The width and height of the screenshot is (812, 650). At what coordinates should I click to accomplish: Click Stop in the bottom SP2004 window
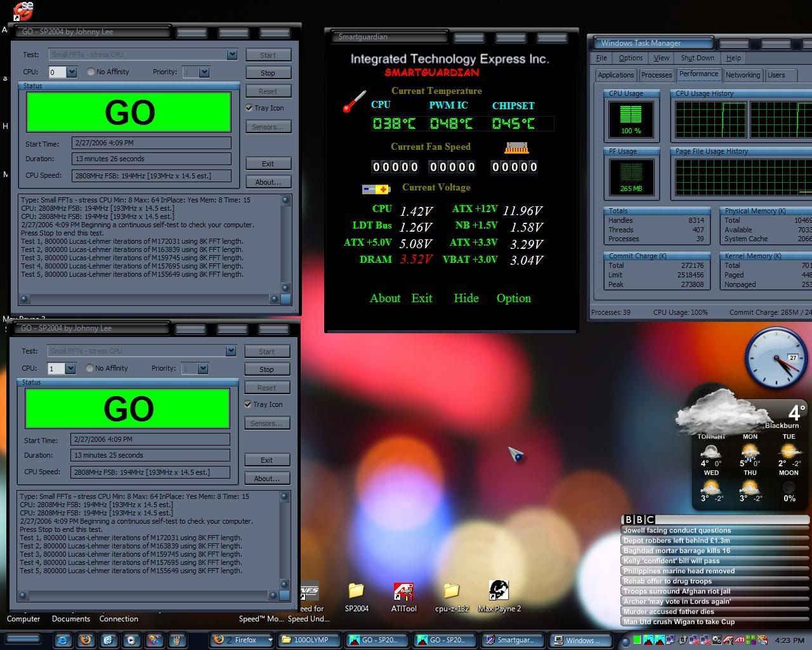[x=266, y=369]
